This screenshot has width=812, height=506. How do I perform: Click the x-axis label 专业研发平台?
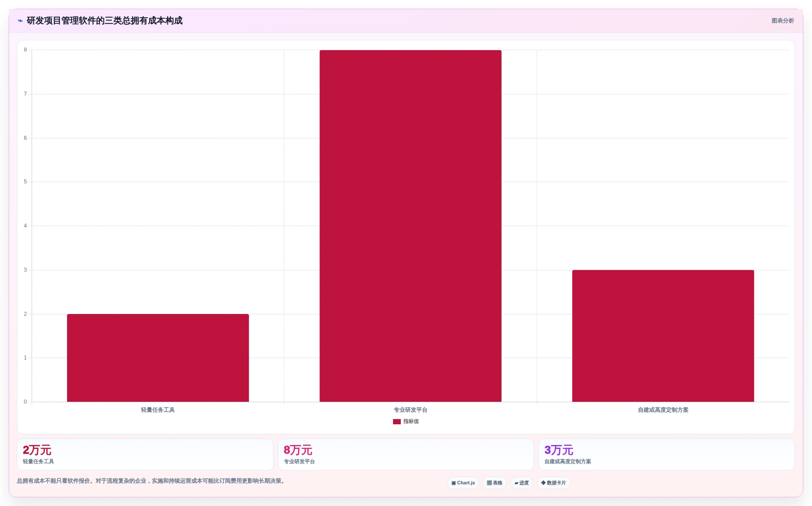[410, 410]
